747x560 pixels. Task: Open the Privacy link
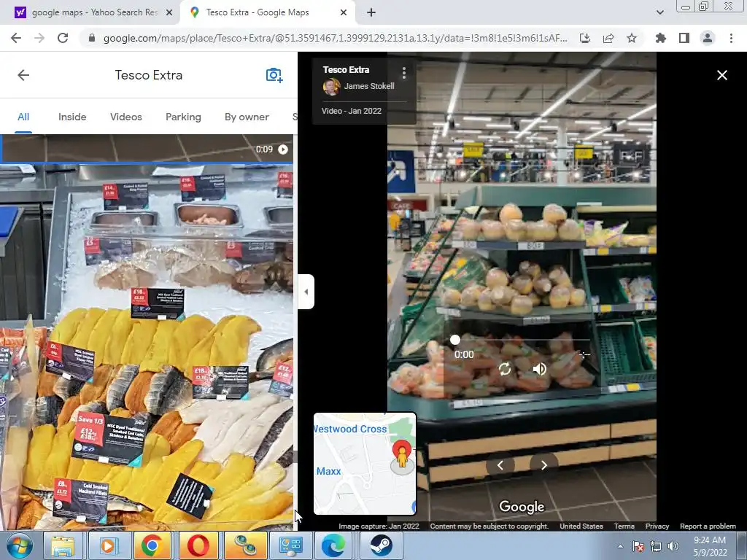(x=657, y=526)
